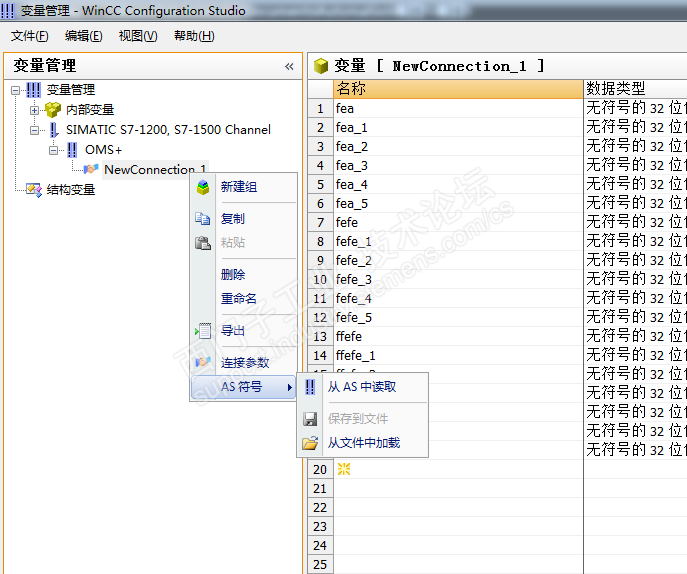The height and width of the screenshot is (574, 687).
Task: Collapse the 变量管理 root tree node
Action: click(15, 91)
